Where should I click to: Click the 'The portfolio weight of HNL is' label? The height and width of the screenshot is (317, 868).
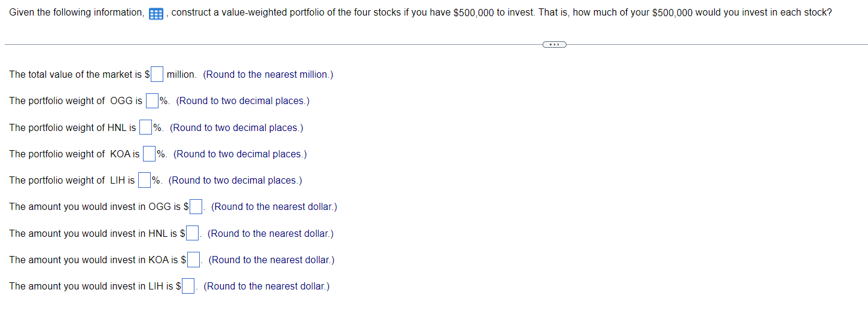click(x=72, y=127)
